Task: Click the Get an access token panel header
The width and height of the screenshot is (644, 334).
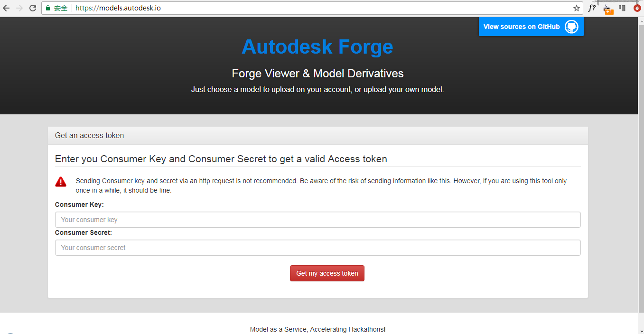Action: pos(317,135)
